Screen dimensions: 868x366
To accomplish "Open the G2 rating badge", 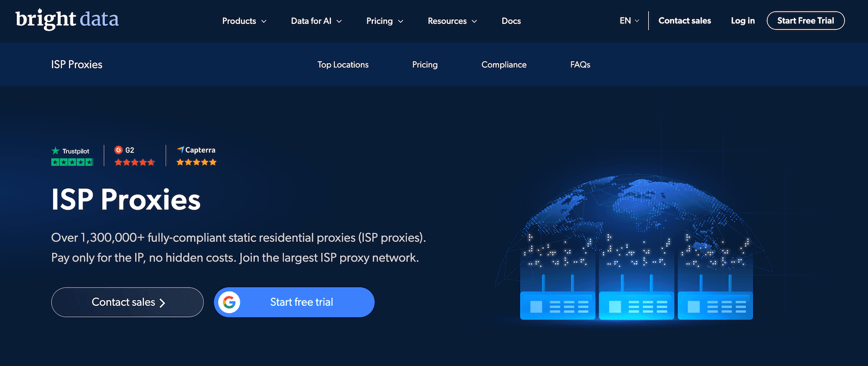I will tap(135, 156).
